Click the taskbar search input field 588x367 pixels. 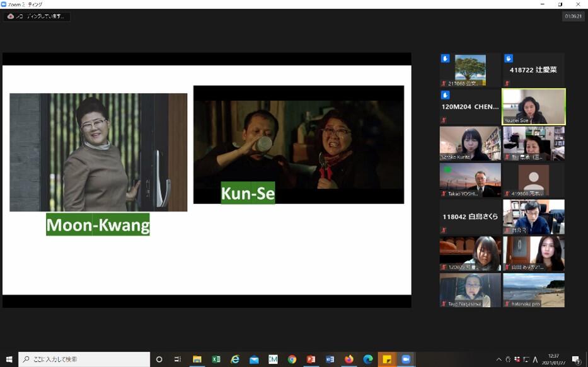(84, 359)
